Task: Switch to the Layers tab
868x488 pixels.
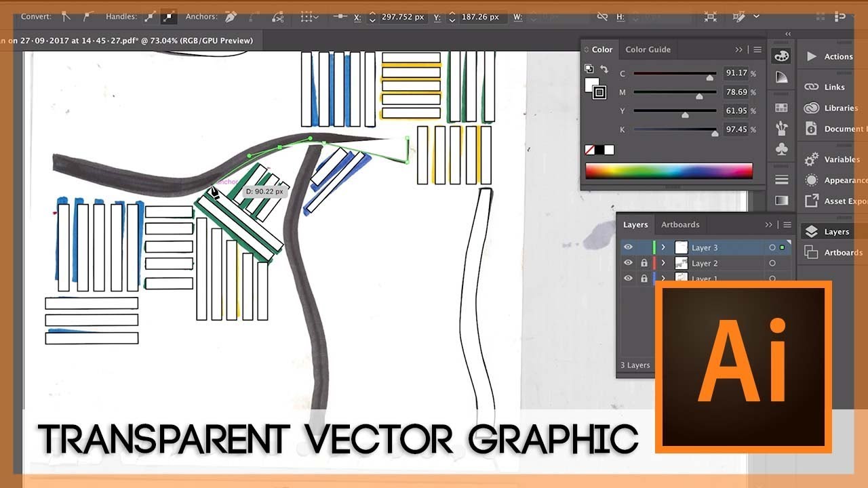Action: click(x=635, y=225)
